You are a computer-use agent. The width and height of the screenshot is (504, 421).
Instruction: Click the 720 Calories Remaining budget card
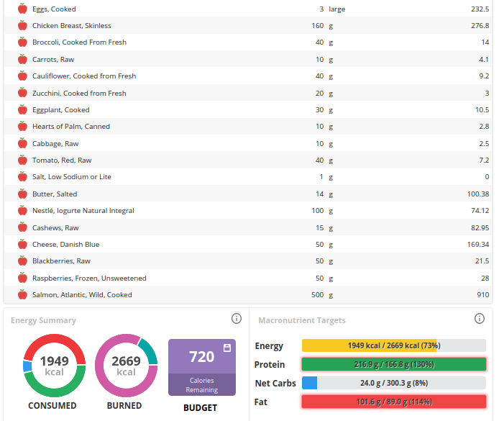pyautogui.click(x=202, y=367)
